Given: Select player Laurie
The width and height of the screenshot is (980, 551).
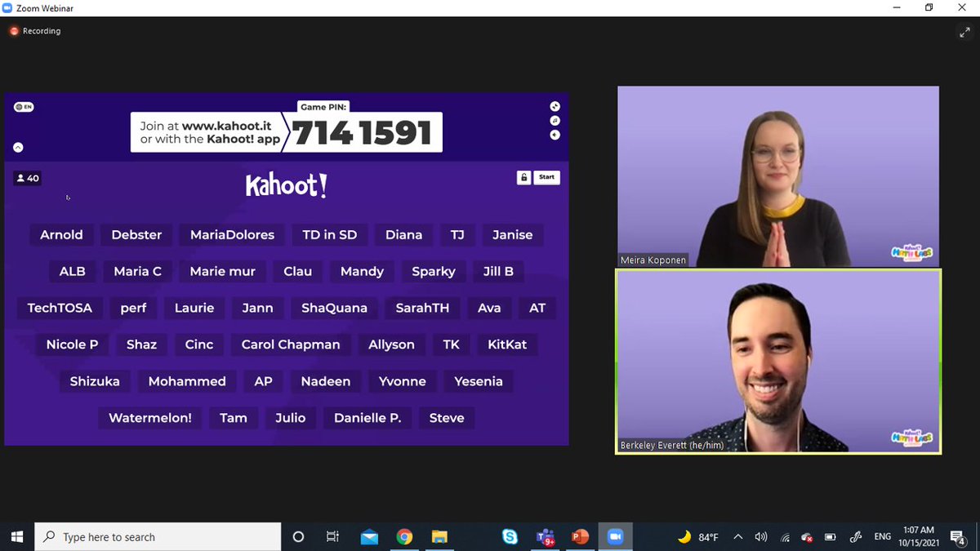Looking at the screenshot, I should click(x=194, y=309).
